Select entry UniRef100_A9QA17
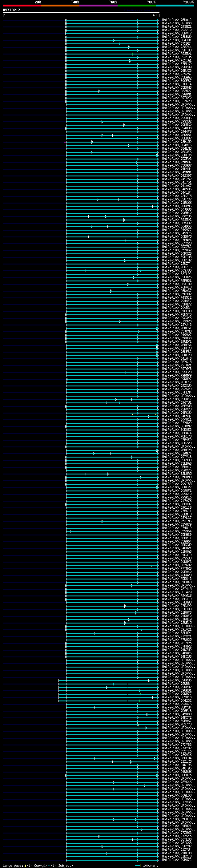 point(177,399)
